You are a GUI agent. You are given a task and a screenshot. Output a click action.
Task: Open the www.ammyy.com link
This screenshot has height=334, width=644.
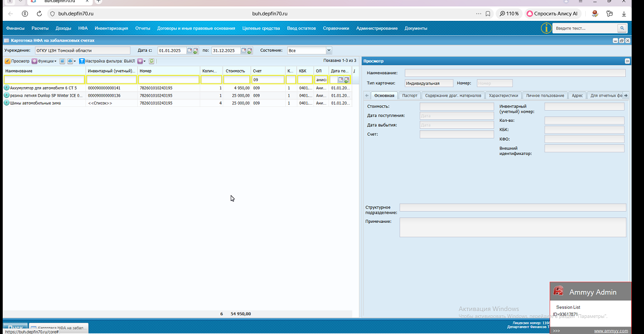tap(611, 331)
